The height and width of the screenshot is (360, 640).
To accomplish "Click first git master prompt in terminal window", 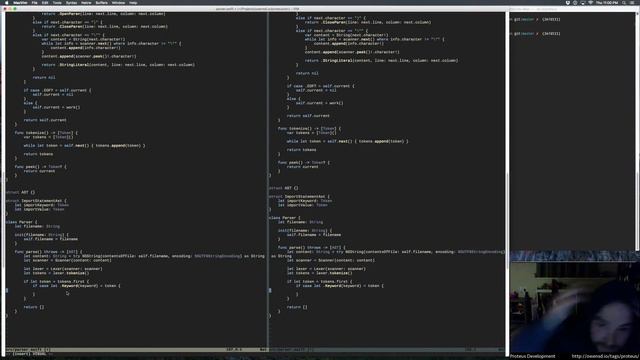I will pos(535,19).
